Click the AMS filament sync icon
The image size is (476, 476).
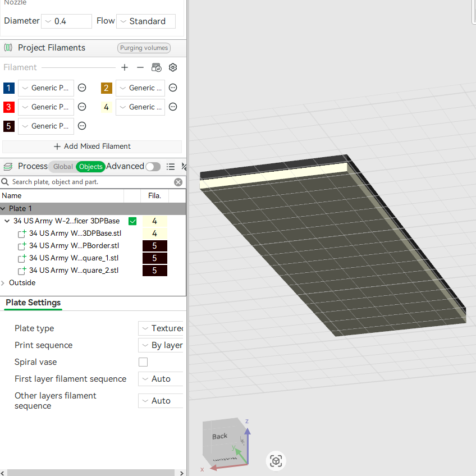pyautogui.click(x=157, y=67)
